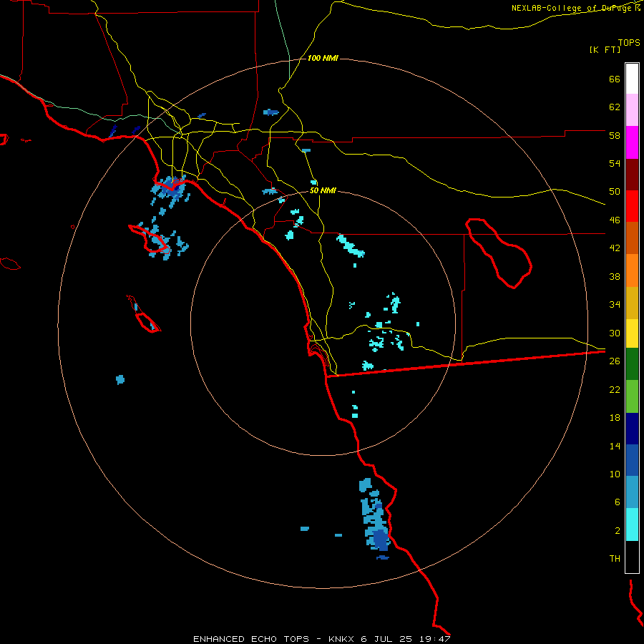Click the 50 NMI range ring label

pos(323,190)
